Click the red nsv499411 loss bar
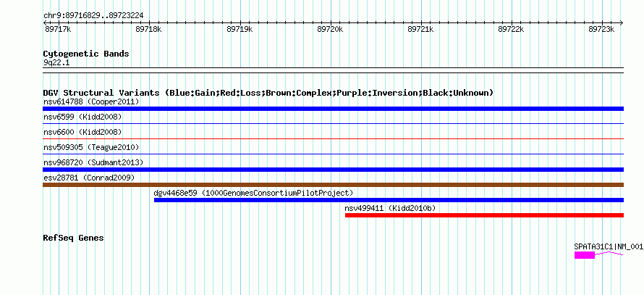 (484, 215)
